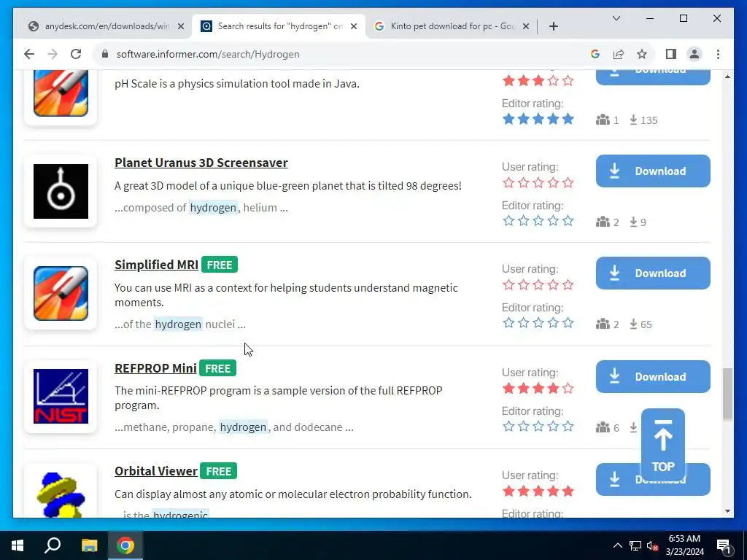Bookmark this page with star icon
Screen dimensions: 747x560
coord(642,54)
